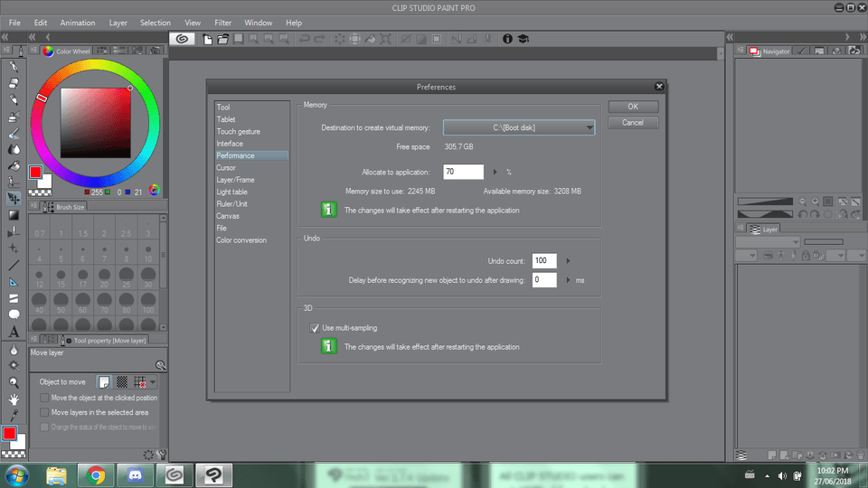The image size is (868, 488).
Task: Click the undo delay milliseconds input field
Action: click(543, 280)
